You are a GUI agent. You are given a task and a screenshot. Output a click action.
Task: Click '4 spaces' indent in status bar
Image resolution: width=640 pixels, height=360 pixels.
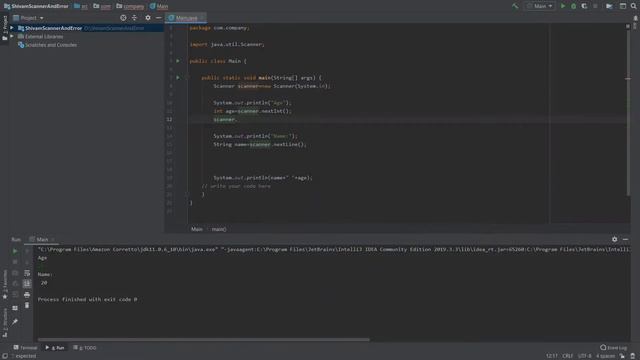tap(605, 356)
